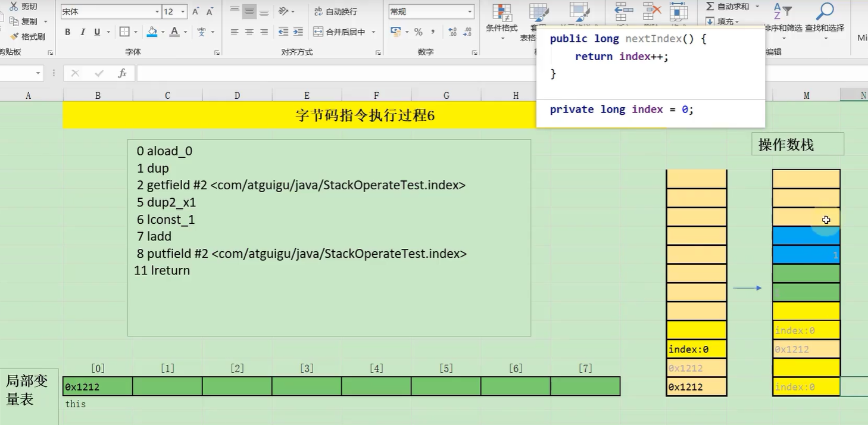The image size is (868, 425).
Task: Toggle Underline formatting
Action: click(96, 32)
